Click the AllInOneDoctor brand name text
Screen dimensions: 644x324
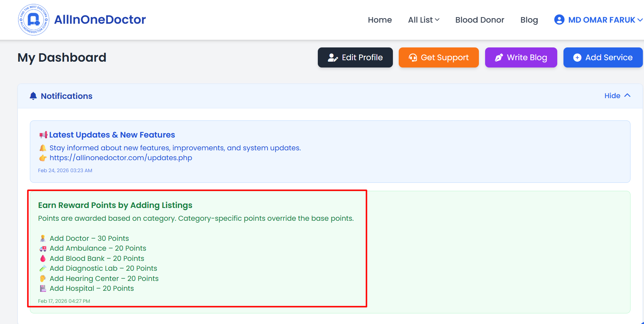100,19
